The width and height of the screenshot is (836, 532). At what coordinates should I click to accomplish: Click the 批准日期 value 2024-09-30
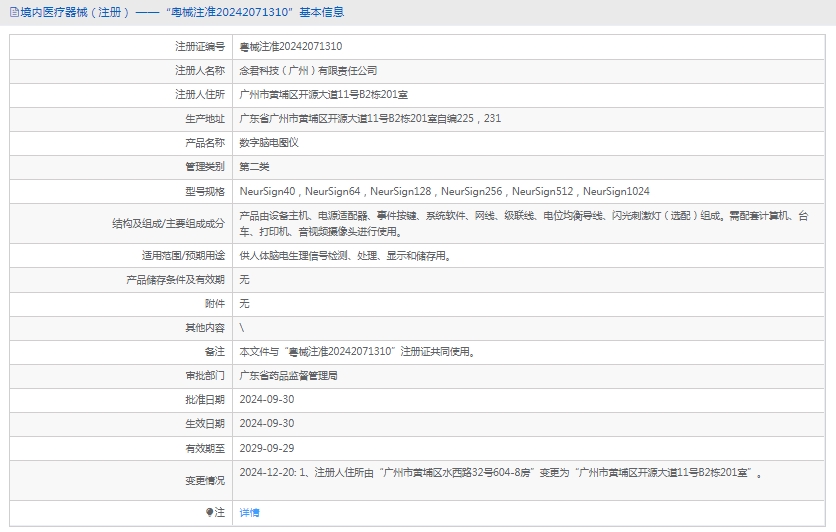[x=267, y=400]
